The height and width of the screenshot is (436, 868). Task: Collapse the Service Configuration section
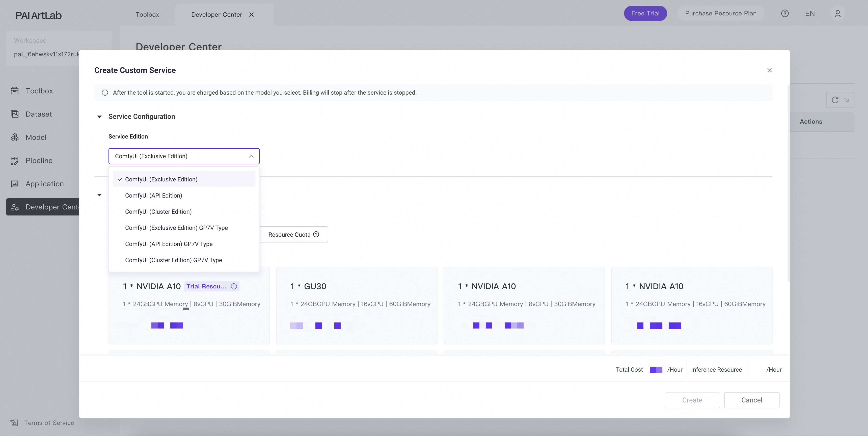click(99, 117)
